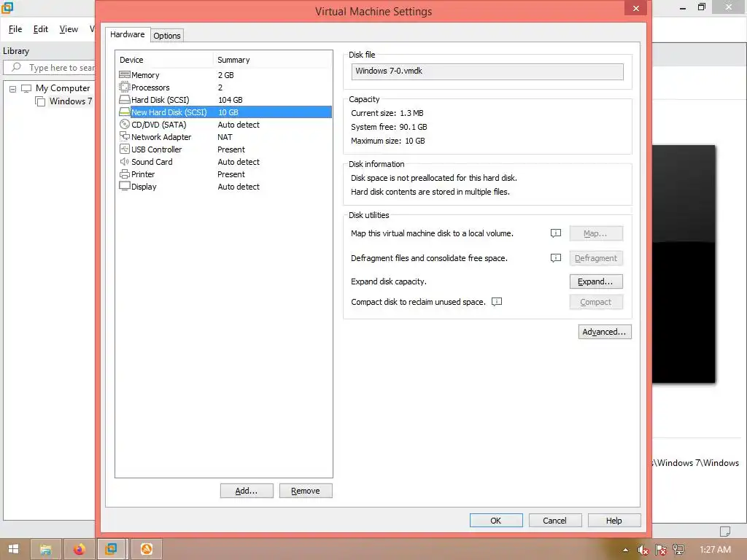Select the Display monitor icon
Screen dimensions: 747x560
pyautogui.click(x=124, y=186)
